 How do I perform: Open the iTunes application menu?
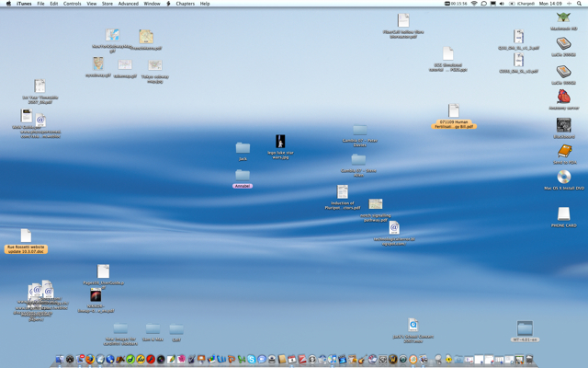(24, 4)
